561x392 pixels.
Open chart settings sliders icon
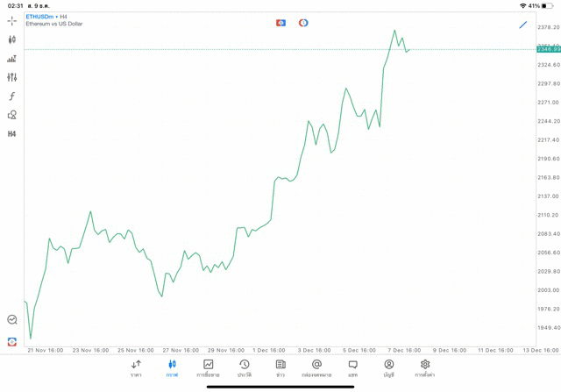pyautogui.click(x=12, y=77)
